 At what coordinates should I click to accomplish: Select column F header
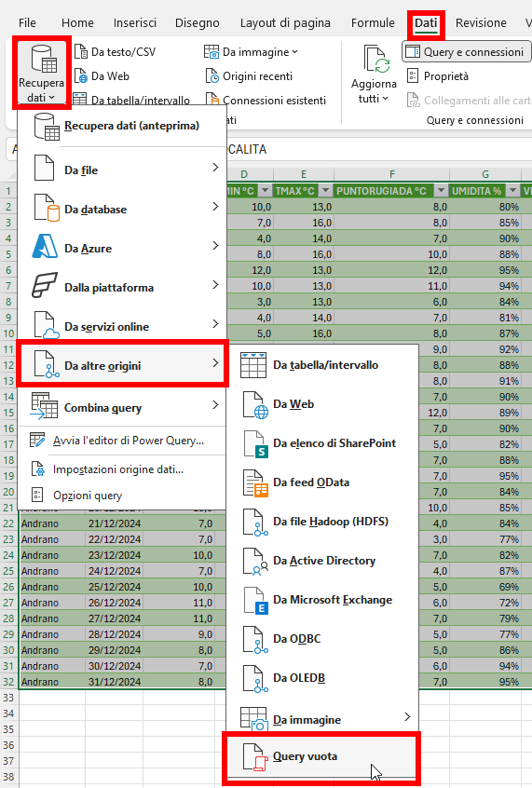coord(391,174)
